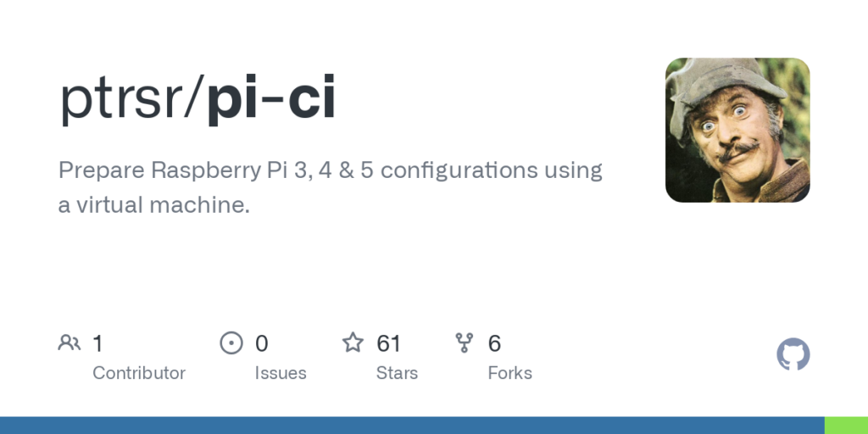Screen dimensions: 868x434
Task: Click the Stars star icon
Action: click(x=353, y=343)
